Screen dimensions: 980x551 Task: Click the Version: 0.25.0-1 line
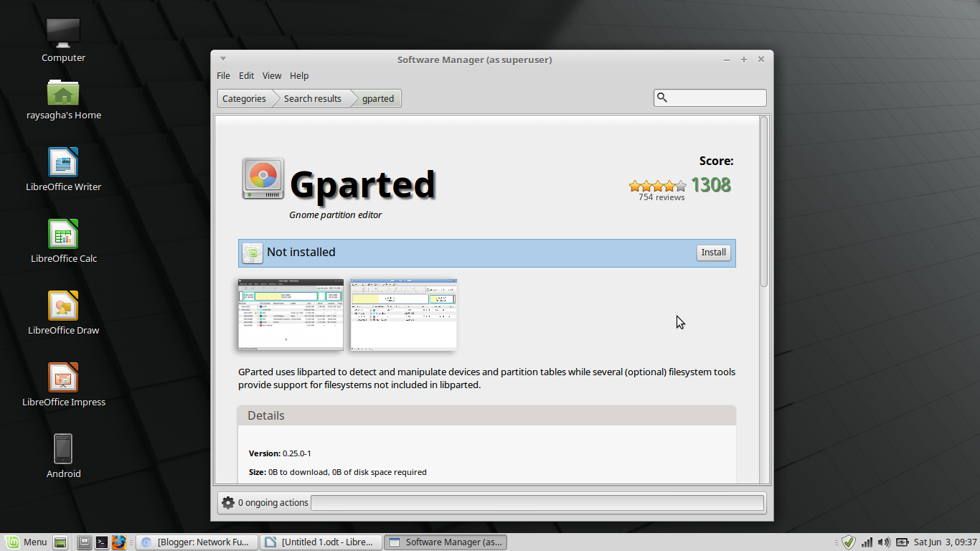[x=280, y=453]
